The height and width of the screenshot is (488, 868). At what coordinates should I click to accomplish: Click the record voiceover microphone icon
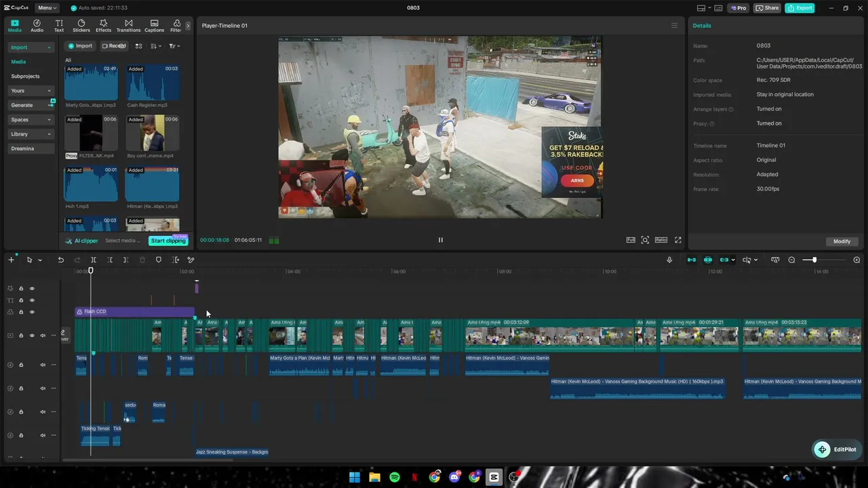pyautogui.click(x=669, y=260)
